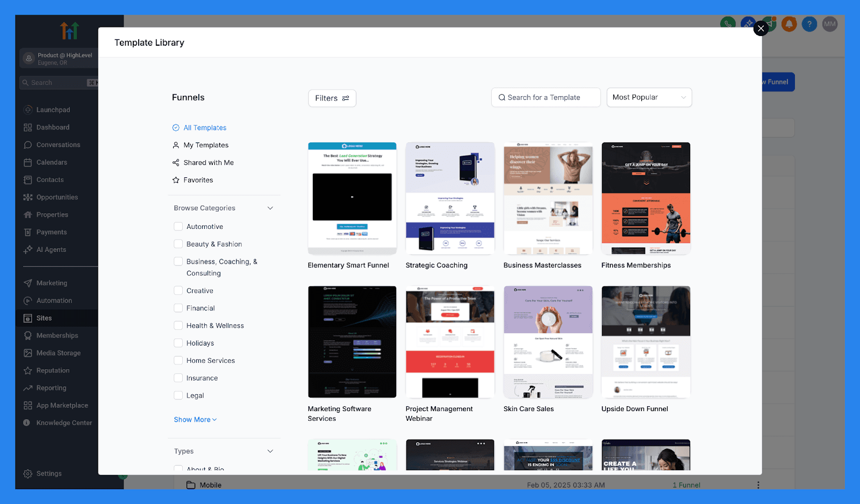This screenshot has width=860, height=504.
Task: Open Marketing Software Services thumbnail
Action: click(x=352, y=342)
